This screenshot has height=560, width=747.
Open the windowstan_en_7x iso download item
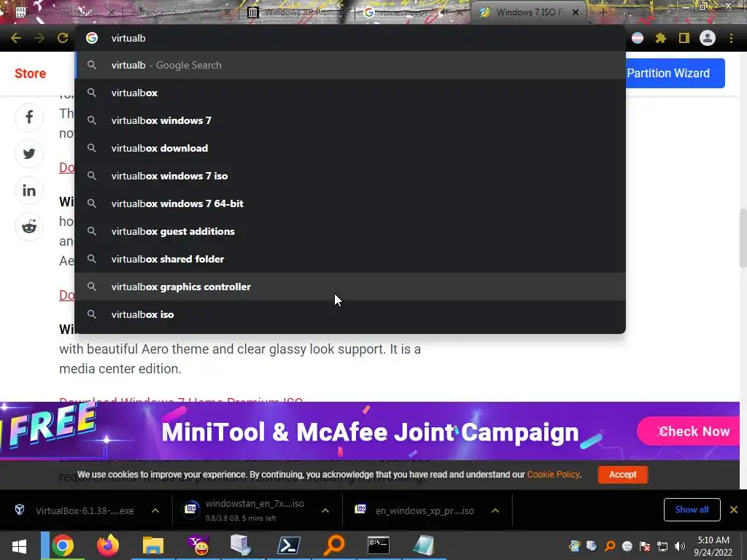click(248, 510)
